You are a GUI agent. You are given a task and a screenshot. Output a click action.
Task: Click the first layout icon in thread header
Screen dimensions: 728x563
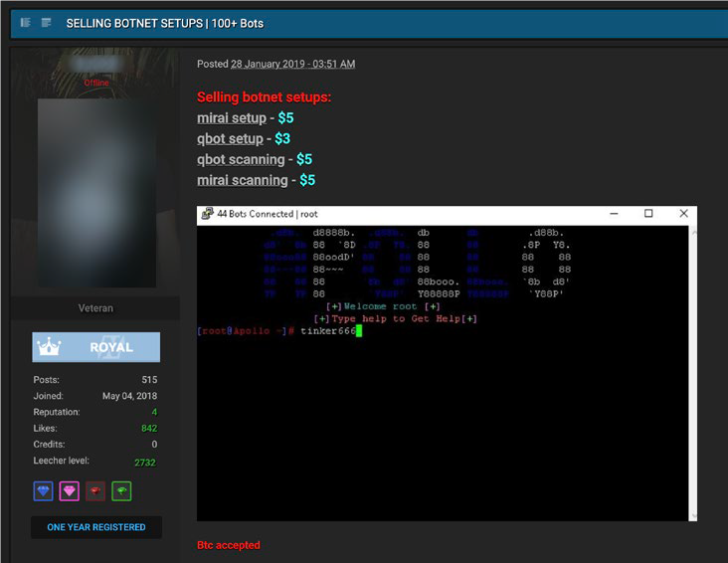pos(25,23)
